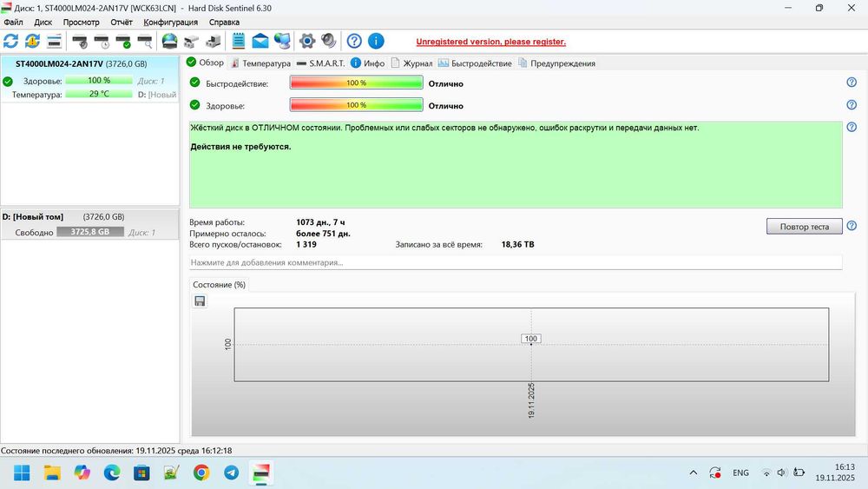Click the save diskette icon above the chart
868x489 pixels.
click(x=200, y=301)
